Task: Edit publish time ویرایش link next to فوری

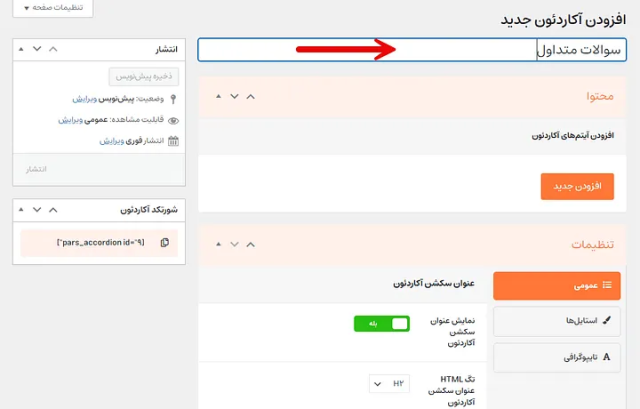Action: coord(111,141)
